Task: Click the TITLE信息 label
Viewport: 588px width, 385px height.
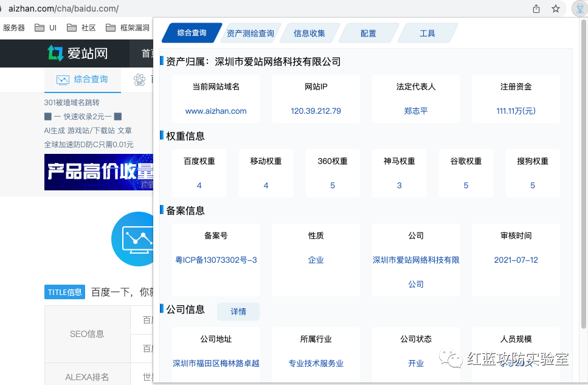Action: (64, 292)
